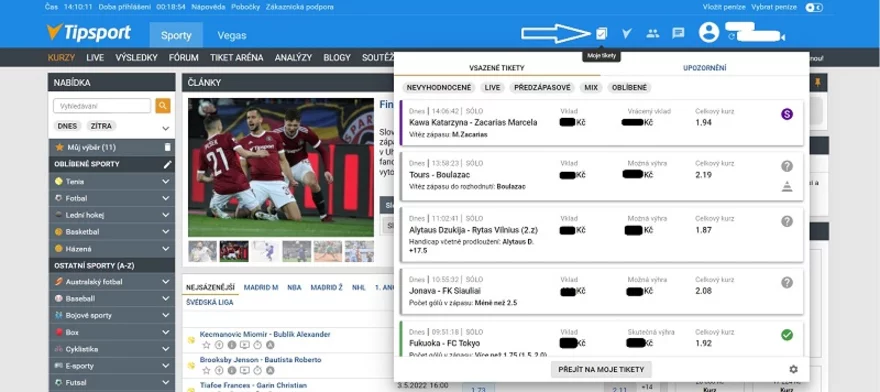Edit favorite sports with pencil icon
This screenshot has width=880, height=392.
(167, 165)
